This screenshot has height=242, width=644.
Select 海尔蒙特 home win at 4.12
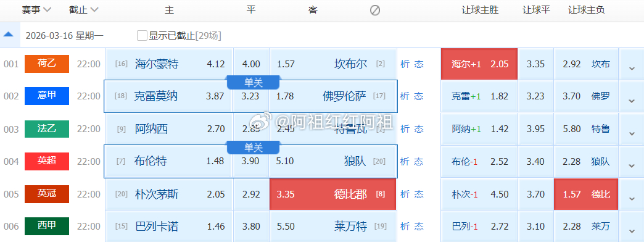click(169, 64)
